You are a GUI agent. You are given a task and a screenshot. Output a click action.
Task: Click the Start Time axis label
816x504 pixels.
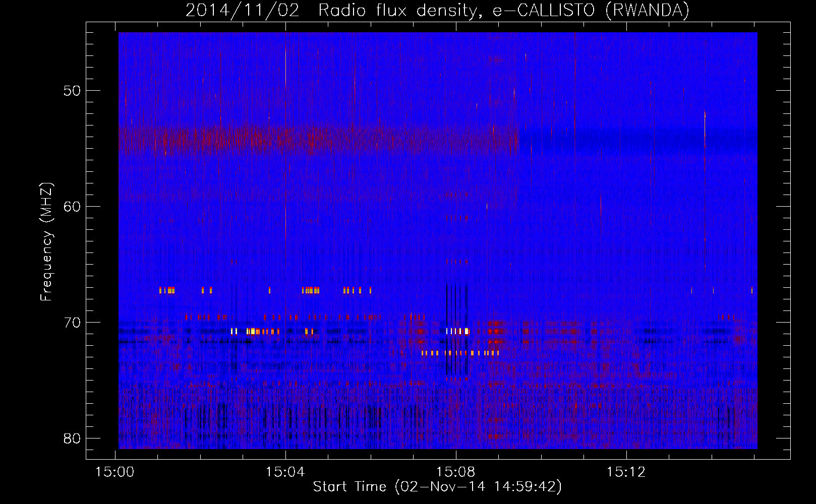437,487
